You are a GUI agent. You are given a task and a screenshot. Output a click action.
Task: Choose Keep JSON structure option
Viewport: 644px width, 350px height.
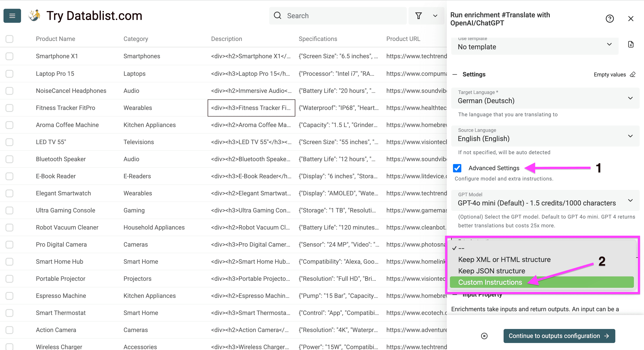491,271
